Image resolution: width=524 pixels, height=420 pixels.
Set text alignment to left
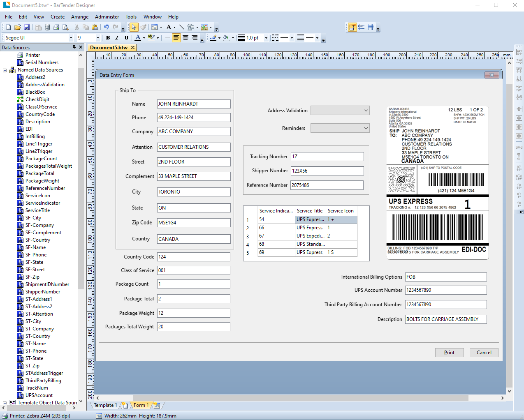tap(176, 38)
